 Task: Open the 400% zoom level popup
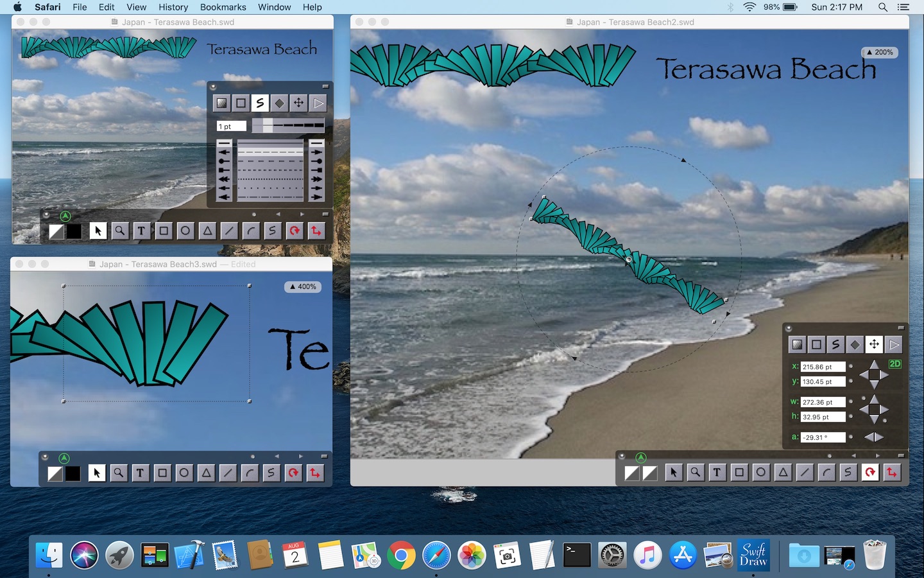coord(303,287)
